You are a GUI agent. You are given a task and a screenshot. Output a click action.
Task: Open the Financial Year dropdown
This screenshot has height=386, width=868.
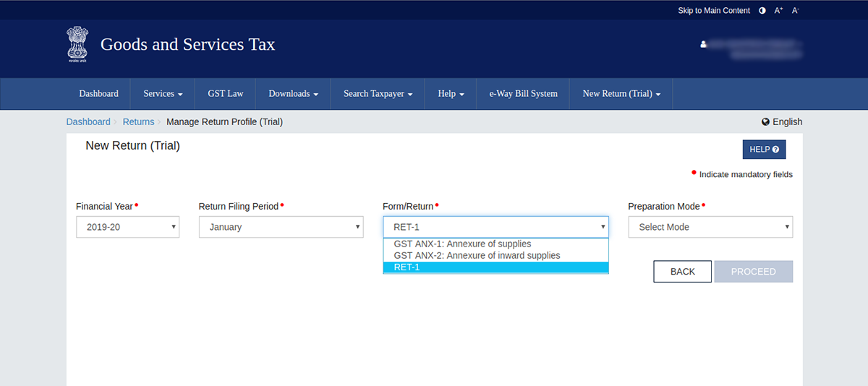127,227
